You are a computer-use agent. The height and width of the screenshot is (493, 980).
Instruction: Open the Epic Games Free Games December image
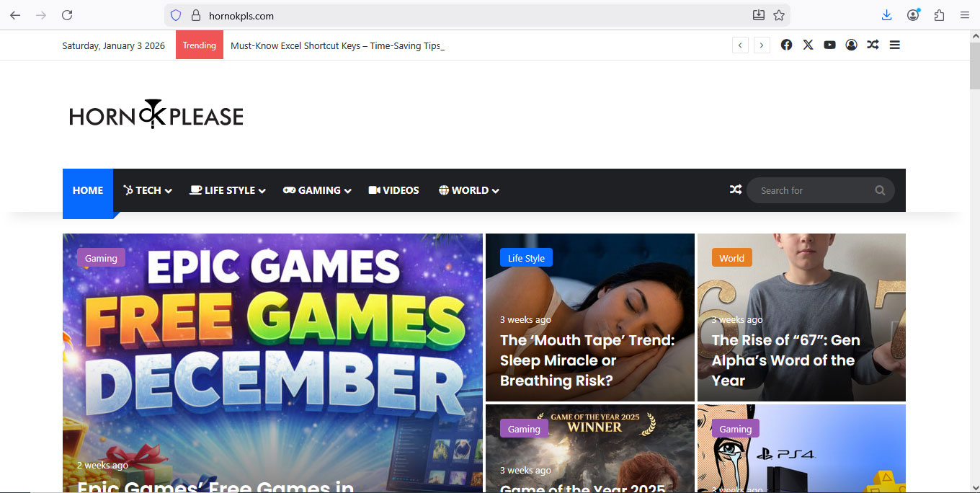[x=272, y=363]
